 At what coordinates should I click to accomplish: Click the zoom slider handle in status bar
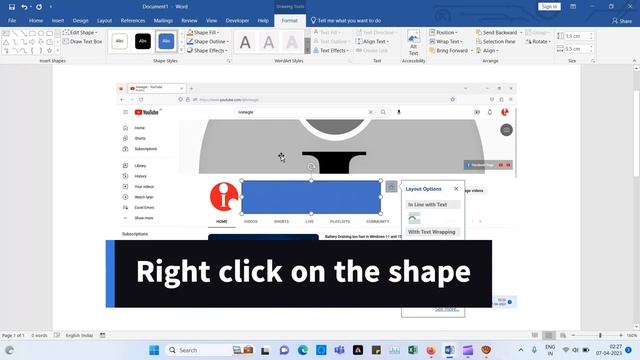pyautogui.click(x=600, y=336)
